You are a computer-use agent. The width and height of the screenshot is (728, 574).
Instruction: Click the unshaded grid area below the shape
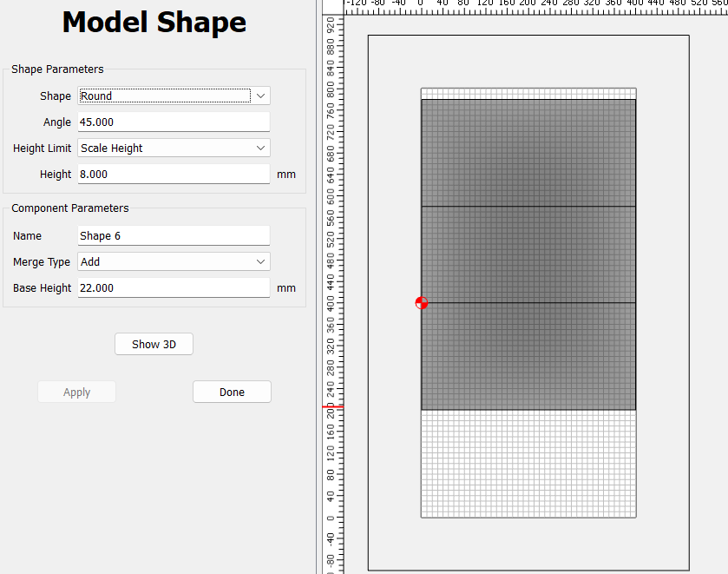click(x=528, y=463)
